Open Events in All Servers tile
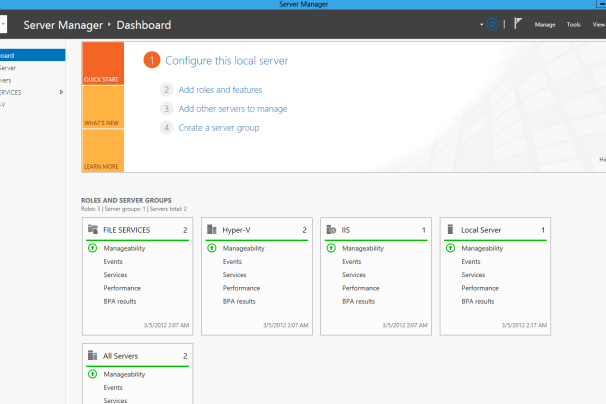This screenshot has height=404, width=606. point(113,387)
